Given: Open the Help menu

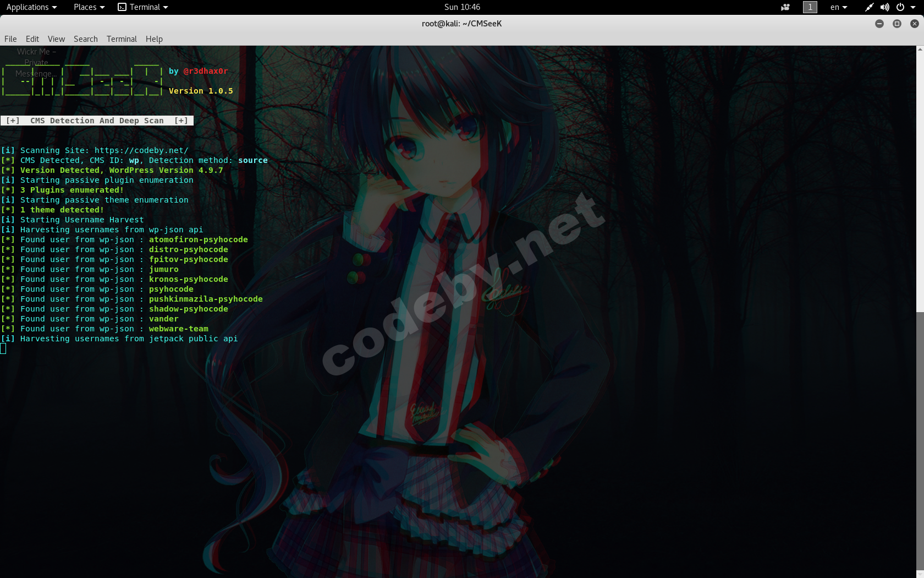Looking at the screenshot, I should [154, 39].
